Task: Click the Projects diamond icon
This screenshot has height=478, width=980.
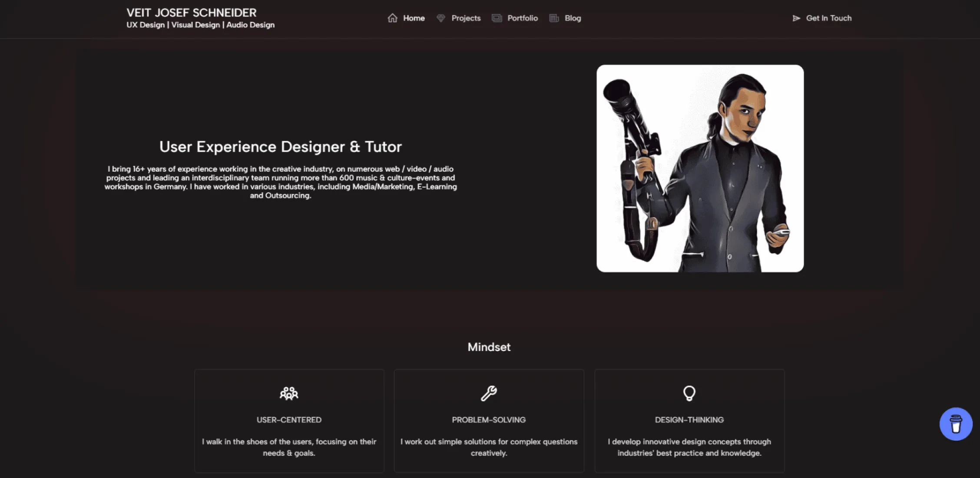Action: (x=441, y=18)
